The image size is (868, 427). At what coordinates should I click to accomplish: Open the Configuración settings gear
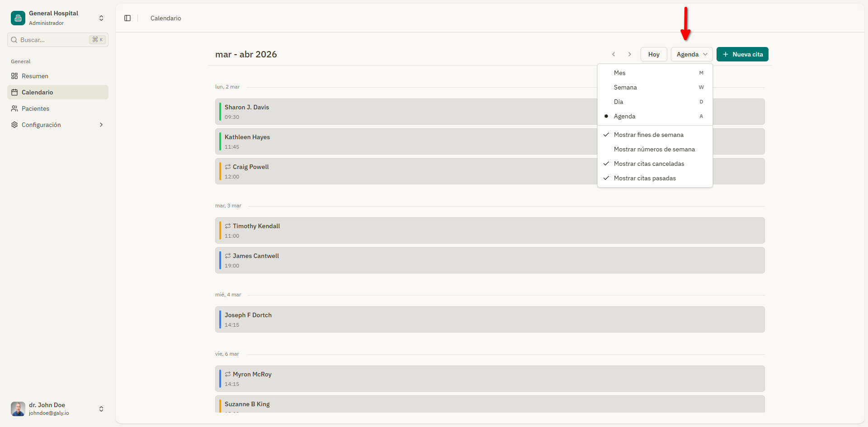click(14, 125)
